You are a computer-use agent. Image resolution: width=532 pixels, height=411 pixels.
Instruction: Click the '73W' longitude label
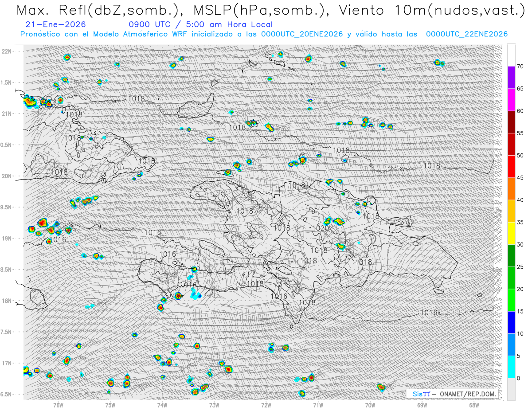pyautogui.click(x=214, y=405)
